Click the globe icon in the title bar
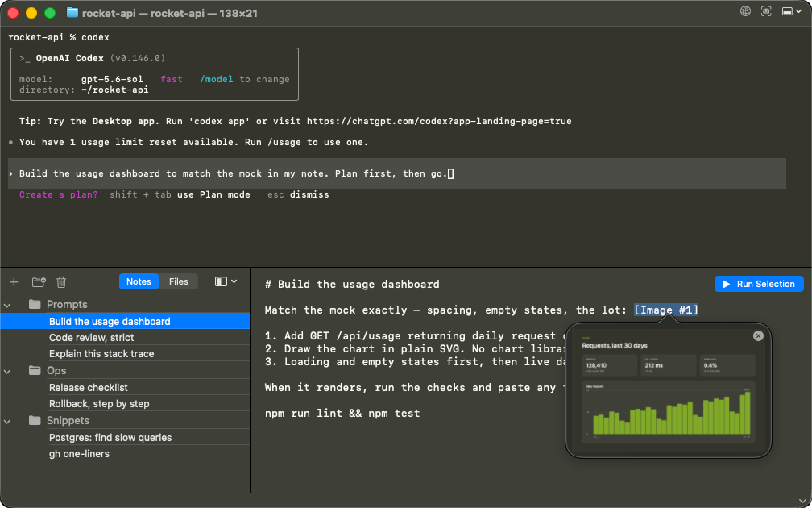 click(745, 11)
